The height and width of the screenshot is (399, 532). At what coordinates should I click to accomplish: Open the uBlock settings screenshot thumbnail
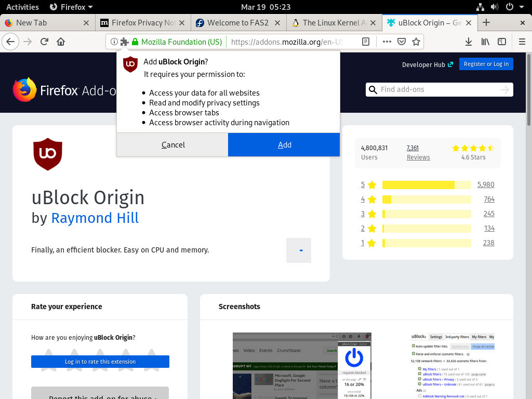453,366
